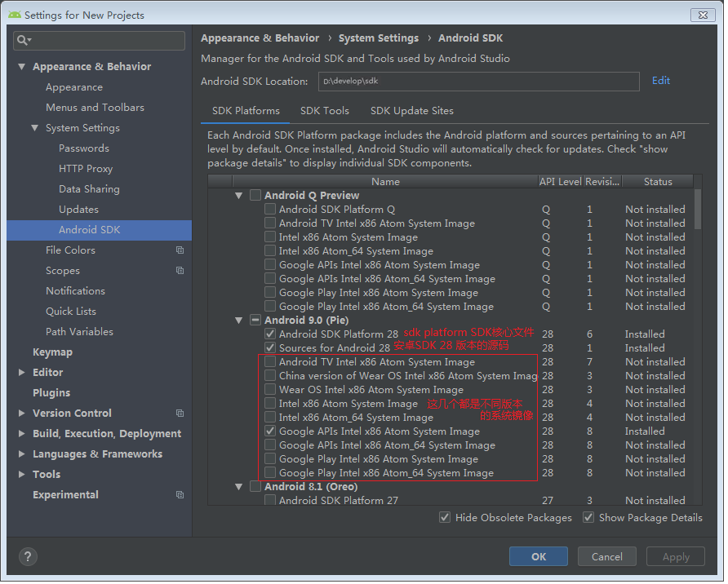Open Data Sharing settings
Image resolution: width=728 pixels, height=584 pixels.
90,190
